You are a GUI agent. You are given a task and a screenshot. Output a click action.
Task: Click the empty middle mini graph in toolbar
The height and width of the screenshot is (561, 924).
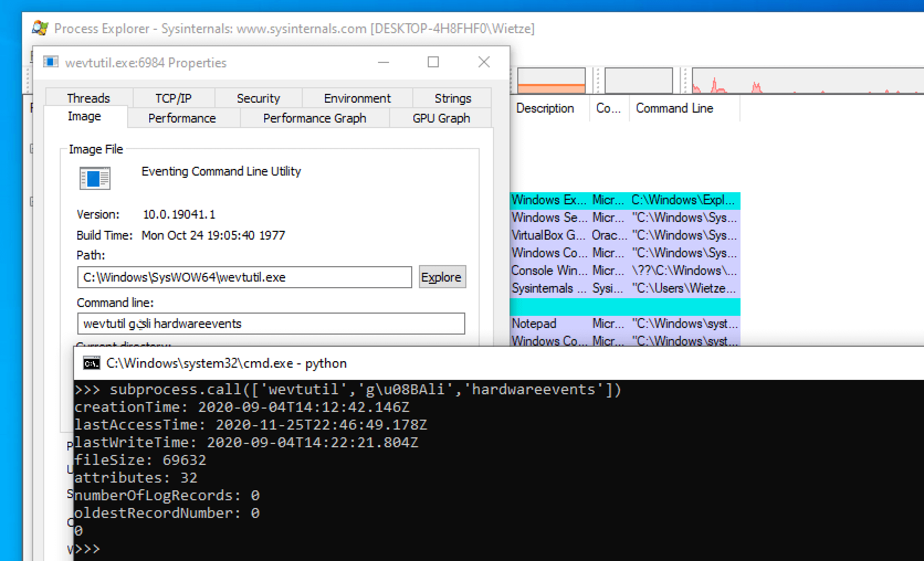(x=639, y=81)
